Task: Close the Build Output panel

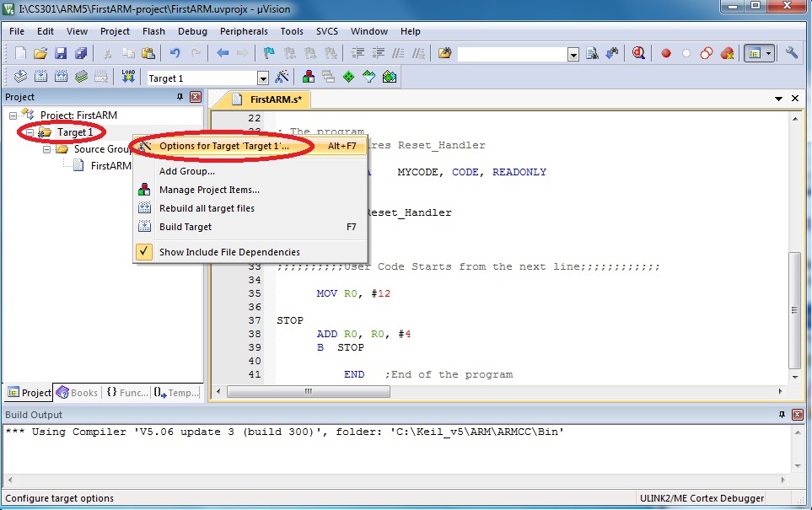Action: point(798,415)
